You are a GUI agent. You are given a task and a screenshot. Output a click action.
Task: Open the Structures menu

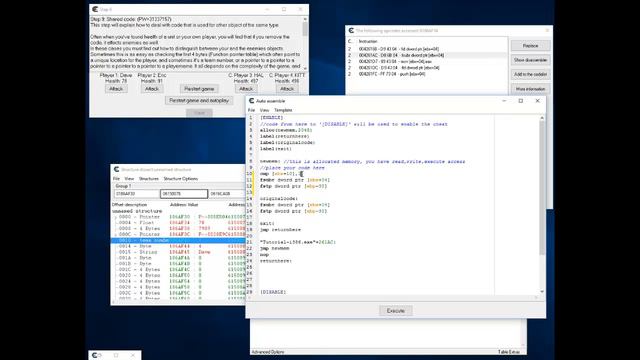[x=149, y=179]
